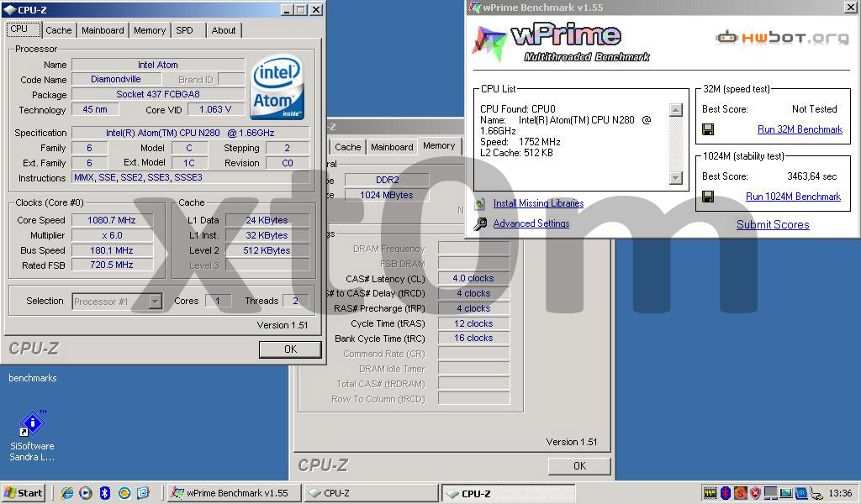Screen dimensions: 861x504
Task: Click Submit Scores link in wPrime
Action: [773, 224]
